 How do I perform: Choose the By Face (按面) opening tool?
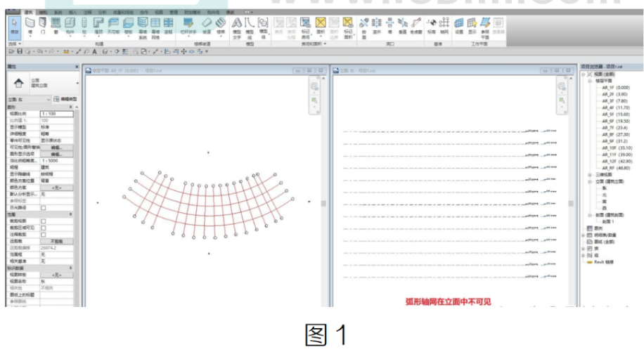click(364, 28)
